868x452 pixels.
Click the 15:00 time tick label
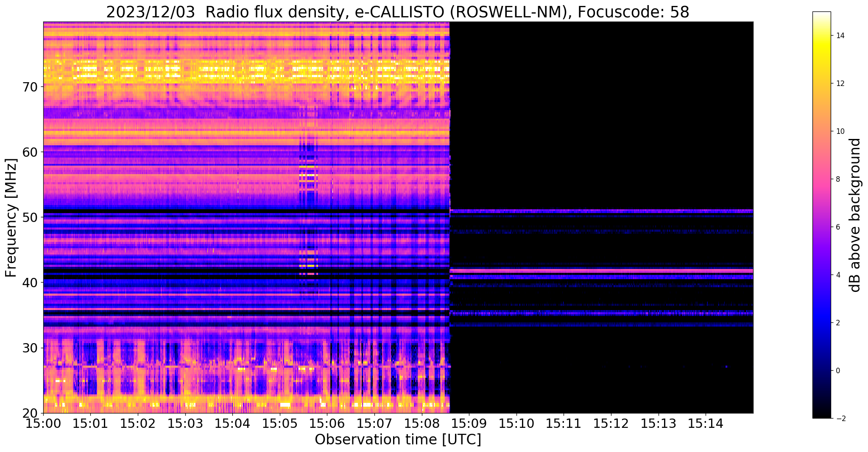pos(43,423)
